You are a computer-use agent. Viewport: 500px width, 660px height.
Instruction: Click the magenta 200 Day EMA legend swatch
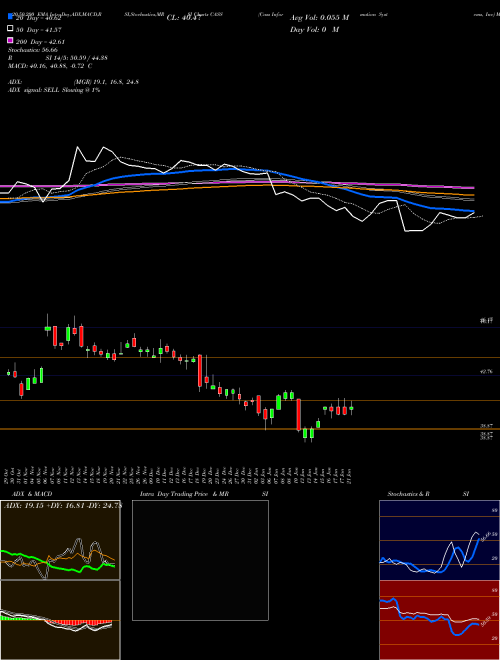[x=10, y=40]
